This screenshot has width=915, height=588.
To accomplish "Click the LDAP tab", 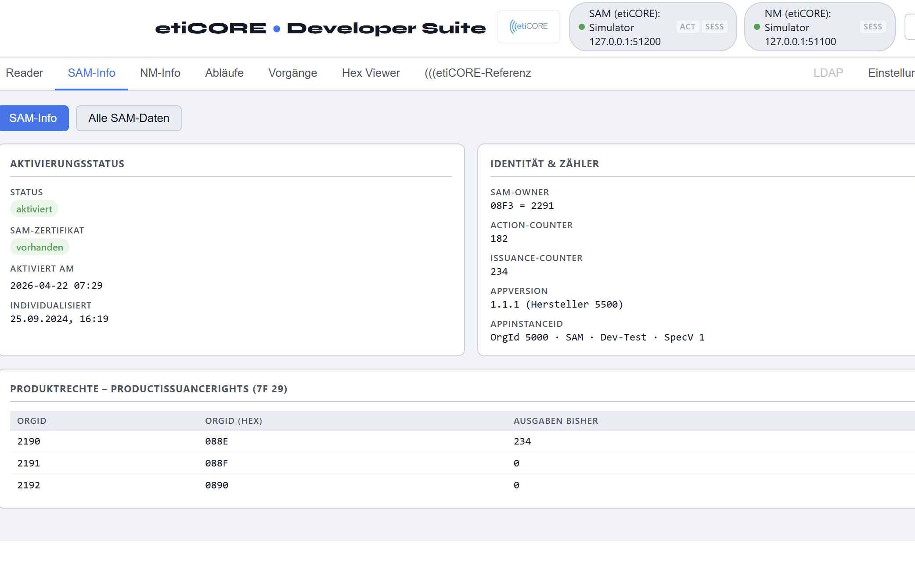I will click(x=828, y=73).
